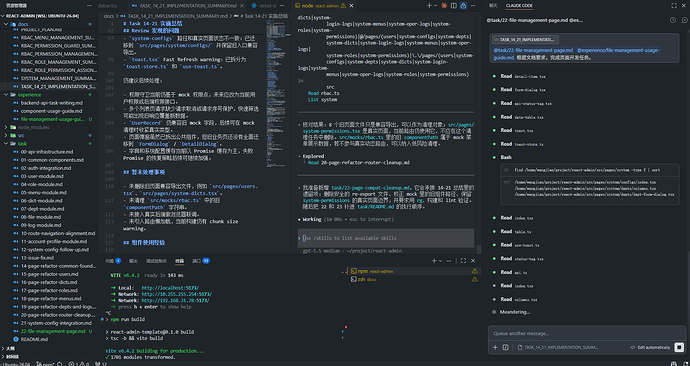Open README.md in explorer
Viewport: 690px width, 366px height.
[34, 339]
